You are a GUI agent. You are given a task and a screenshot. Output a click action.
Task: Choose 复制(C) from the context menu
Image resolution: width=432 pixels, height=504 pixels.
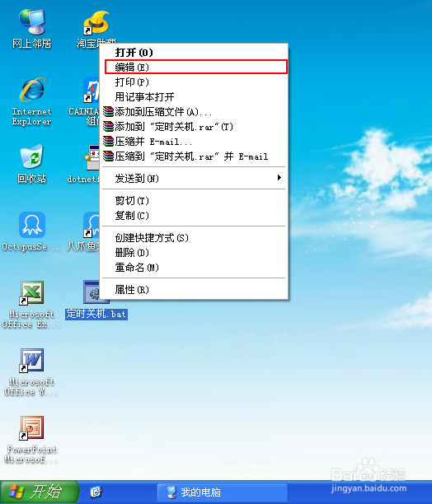[194, 216]
